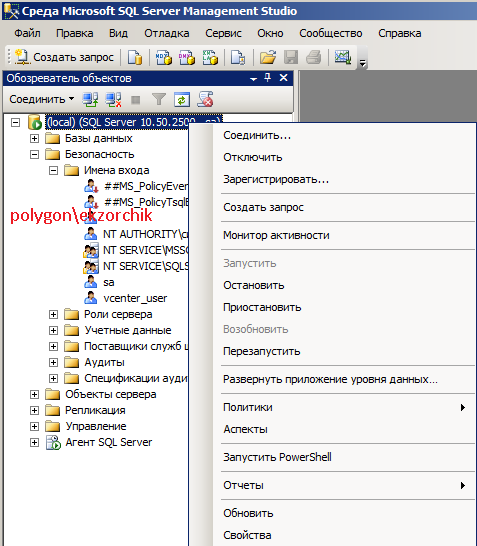Image resolution: width=477 pixels, height=546 pixels.
Task: Click the disconnect server icon
Action: tap(114, 100)
